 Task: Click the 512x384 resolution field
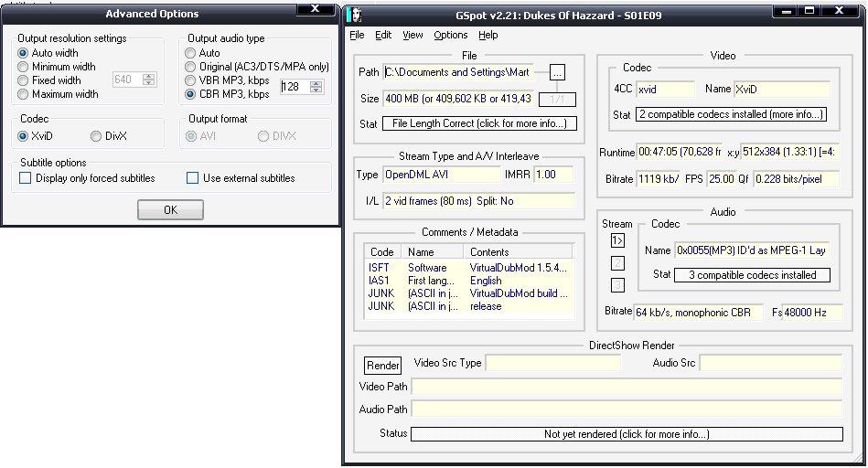[x=789, y=152]
